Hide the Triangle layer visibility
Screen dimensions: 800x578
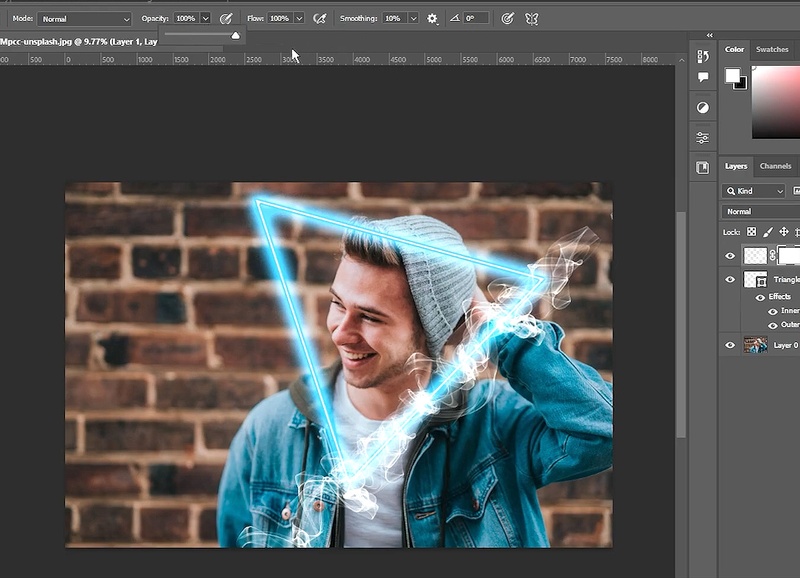tap(730, 280)
